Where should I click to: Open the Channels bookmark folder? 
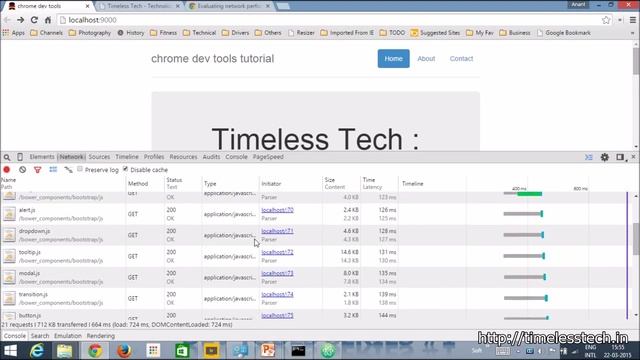tap(47, 33)
